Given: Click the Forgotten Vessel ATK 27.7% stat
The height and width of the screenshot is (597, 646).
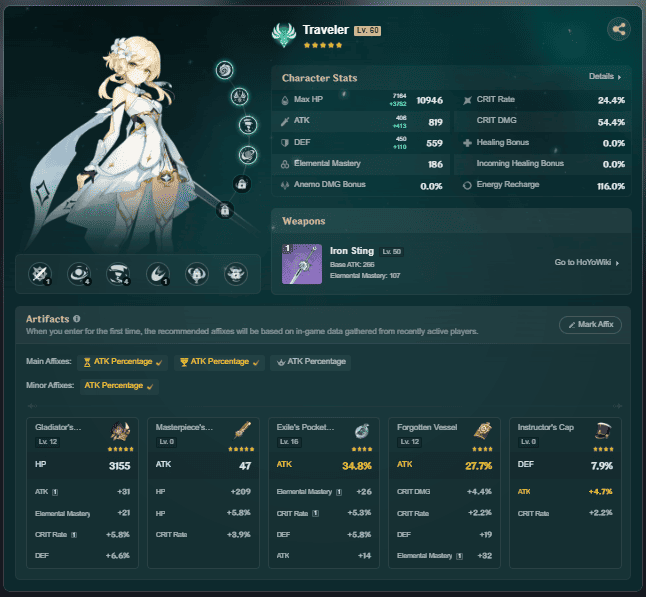Looking at the screenshot, I should click(444, 466).
